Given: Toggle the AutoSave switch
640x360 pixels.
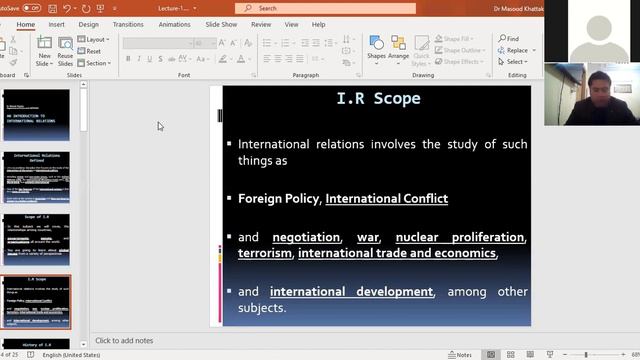Looking at the screenshot, I should pyautogui.click(x=31, y=8).
